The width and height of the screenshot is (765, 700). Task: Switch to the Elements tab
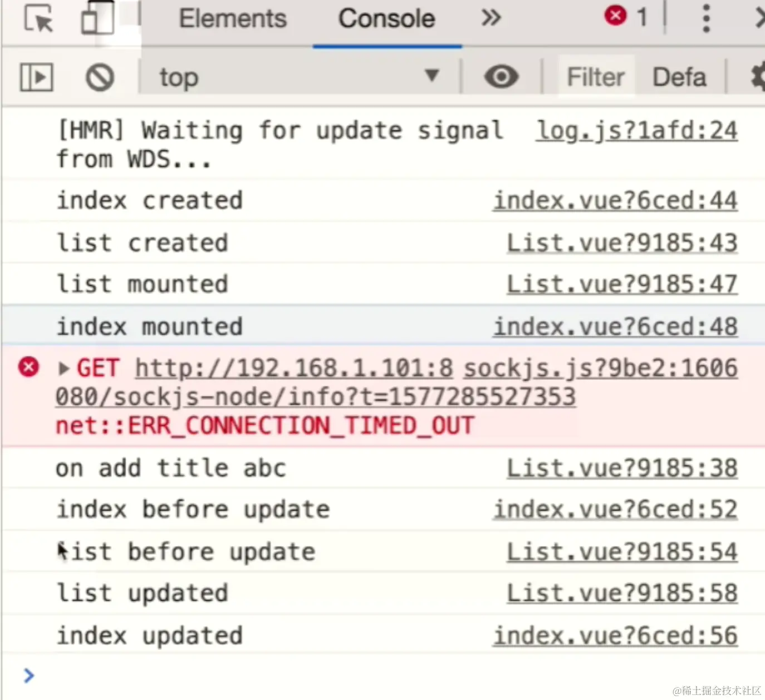coord(233,19)
